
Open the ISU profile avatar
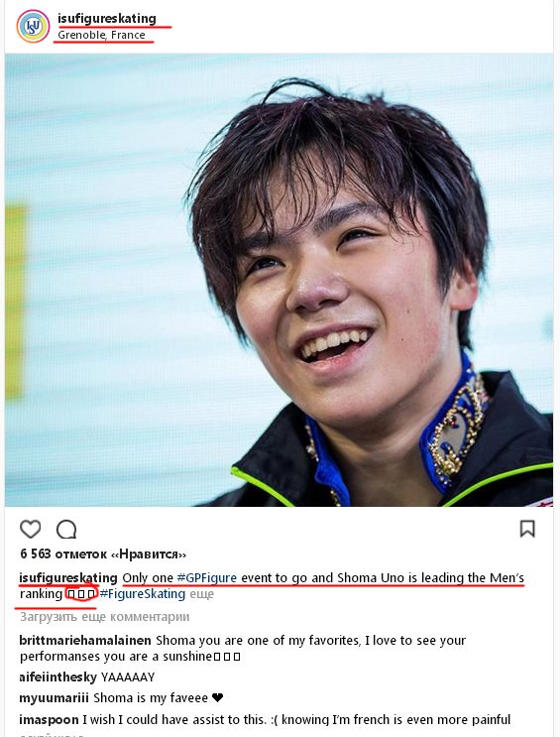33,27
